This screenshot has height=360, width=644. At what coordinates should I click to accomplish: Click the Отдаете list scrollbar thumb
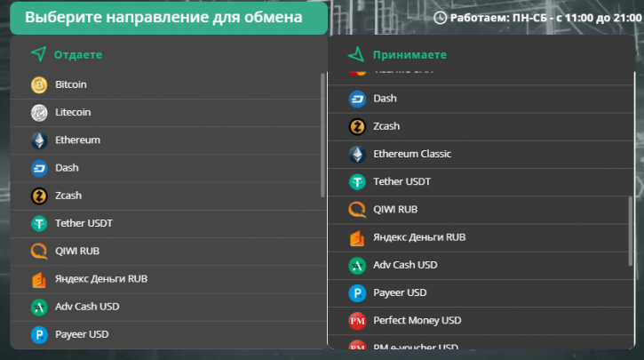(x=322, y=135)
